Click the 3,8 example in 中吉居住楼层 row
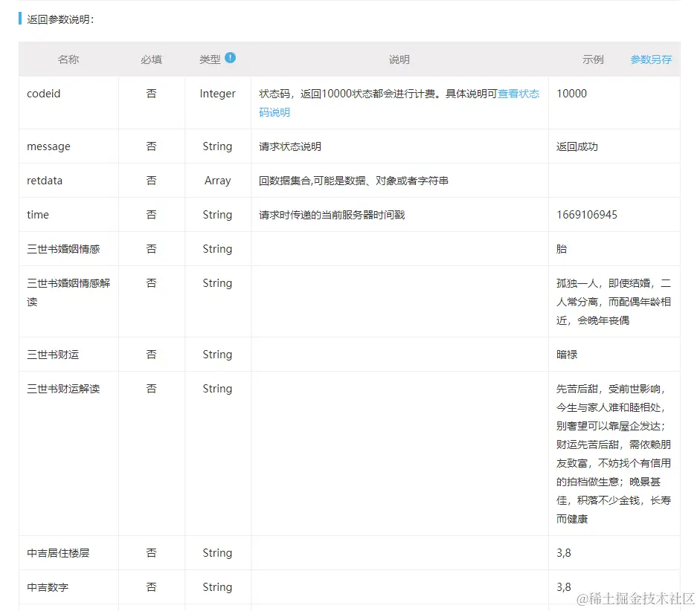The width and height of the screenshot is (700, 611). point(563,553)
